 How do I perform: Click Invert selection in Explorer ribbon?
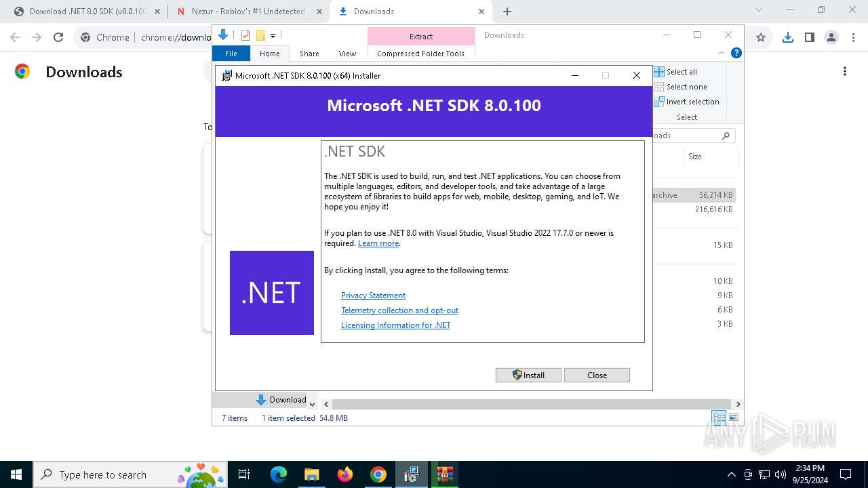click(x=686, y=102)
